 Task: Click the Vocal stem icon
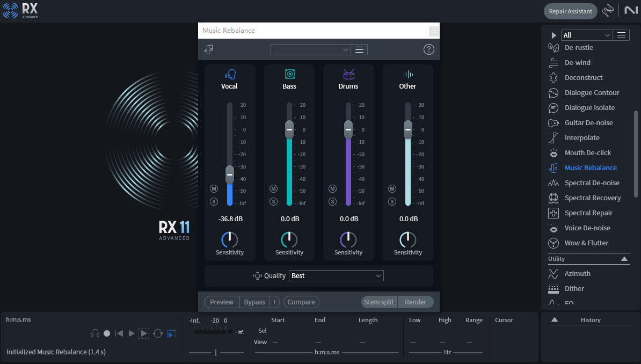[230, 75]
